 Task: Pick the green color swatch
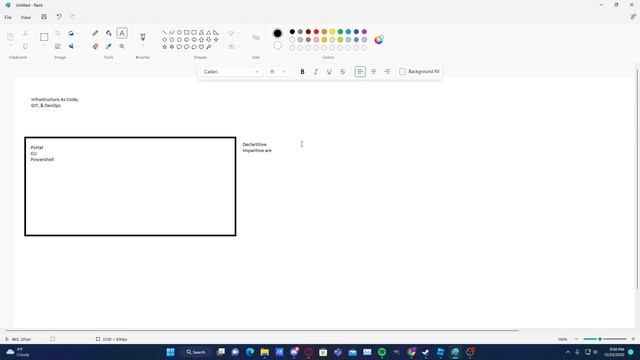coord(340,31)
